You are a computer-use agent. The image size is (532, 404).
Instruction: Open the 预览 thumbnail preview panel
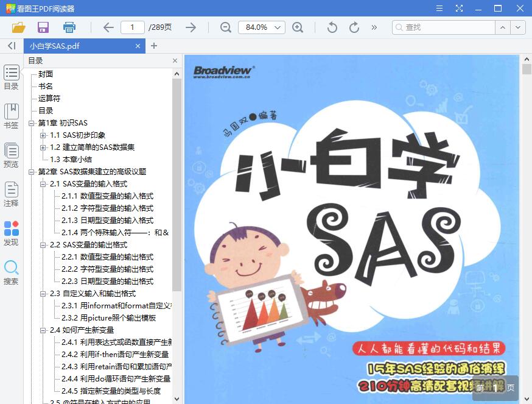[11, 155]
